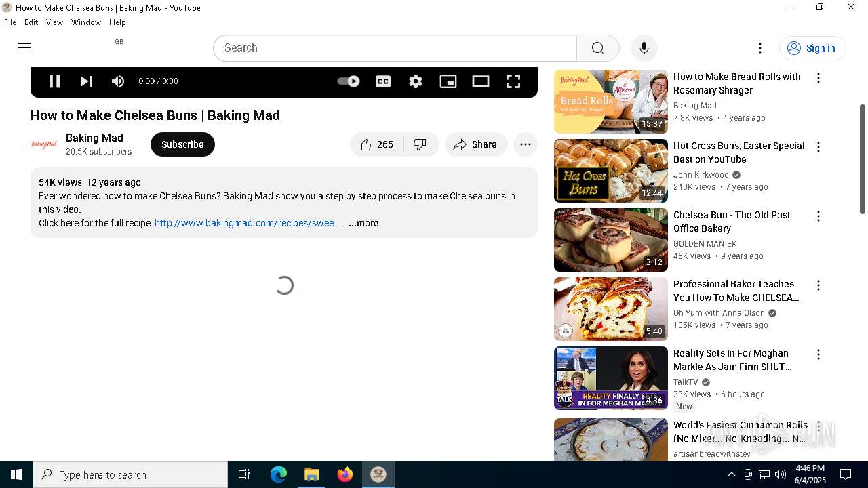Open File Explorer from taskbar

312,474
